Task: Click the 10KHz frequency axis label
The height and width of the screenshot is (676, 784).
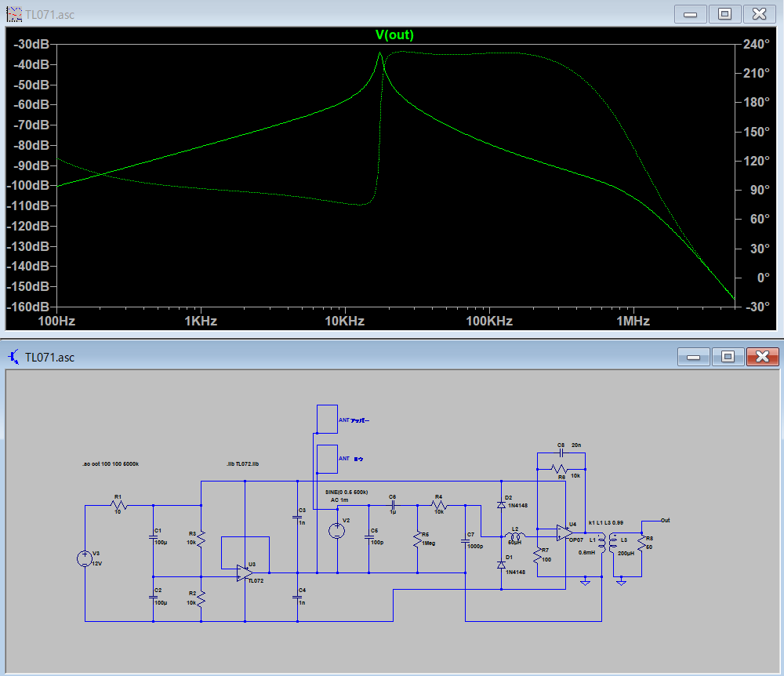Action: pyautogui.click(x=346, y=322)
